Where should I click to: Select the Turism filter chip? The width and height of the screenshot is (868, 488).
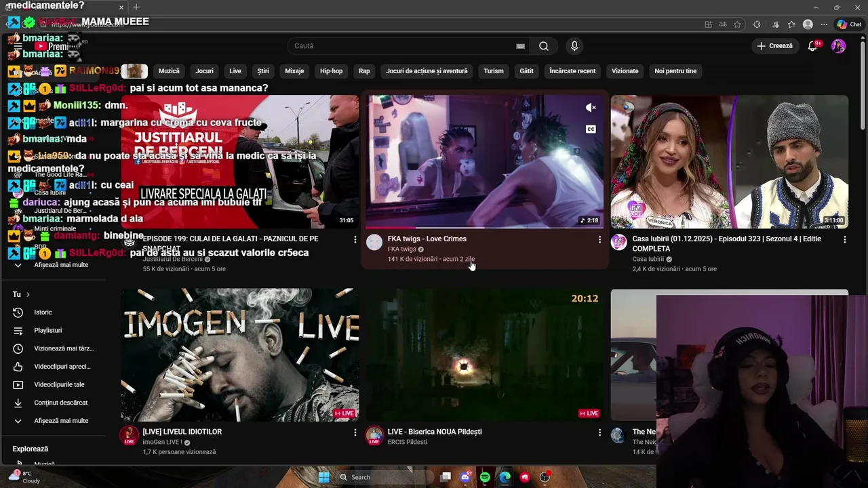(x=494, y=71)
